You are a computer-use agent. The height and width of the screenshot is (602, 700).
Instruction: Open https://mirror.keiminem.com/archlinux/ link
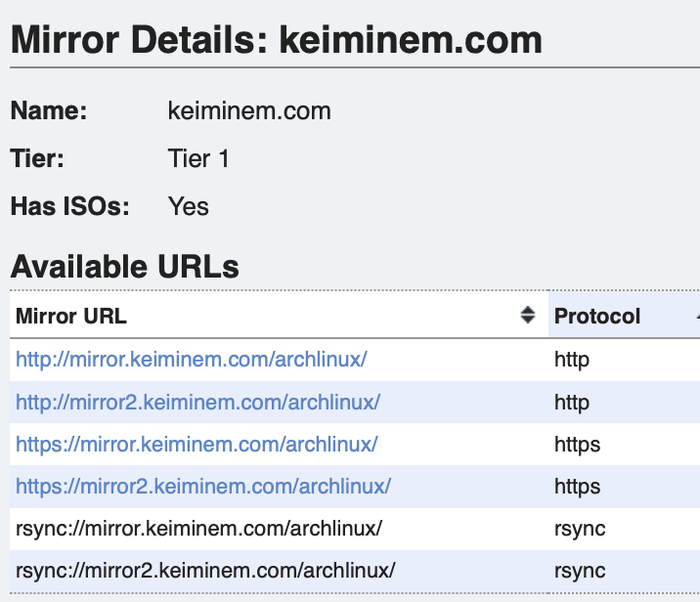(x=197, y=445)
